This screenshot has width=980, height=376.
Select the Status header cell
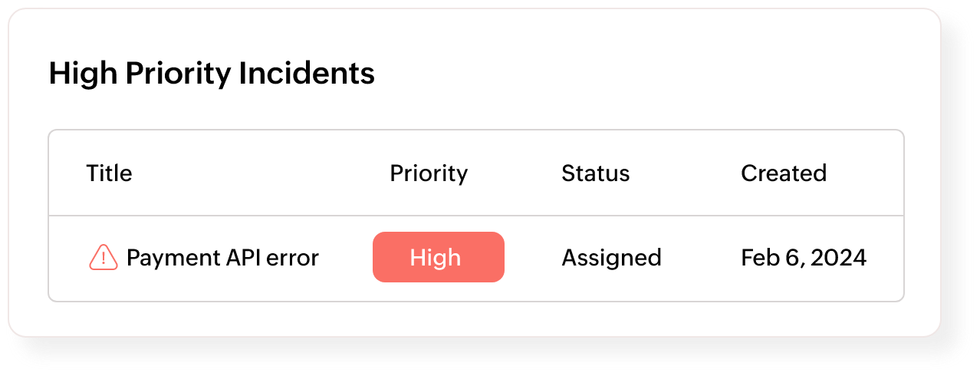[595, 173]
